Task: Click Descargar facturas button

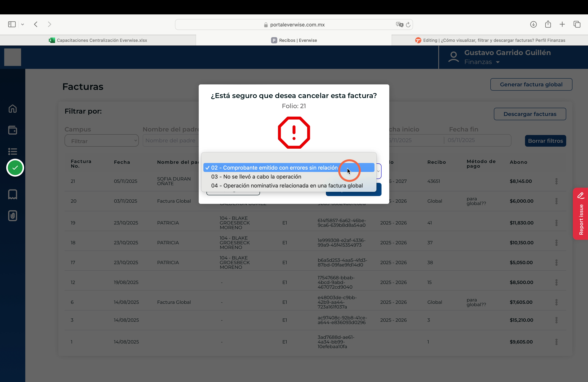Action: pyautogui.click(x=530, y=114)
